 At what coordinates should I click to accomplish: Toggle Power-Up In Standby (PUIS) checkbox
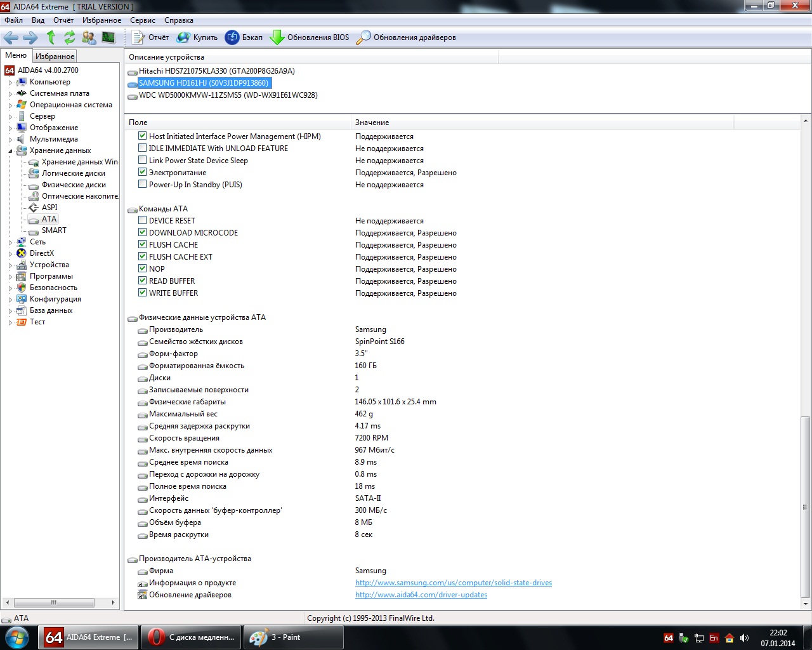coord(143,184)
